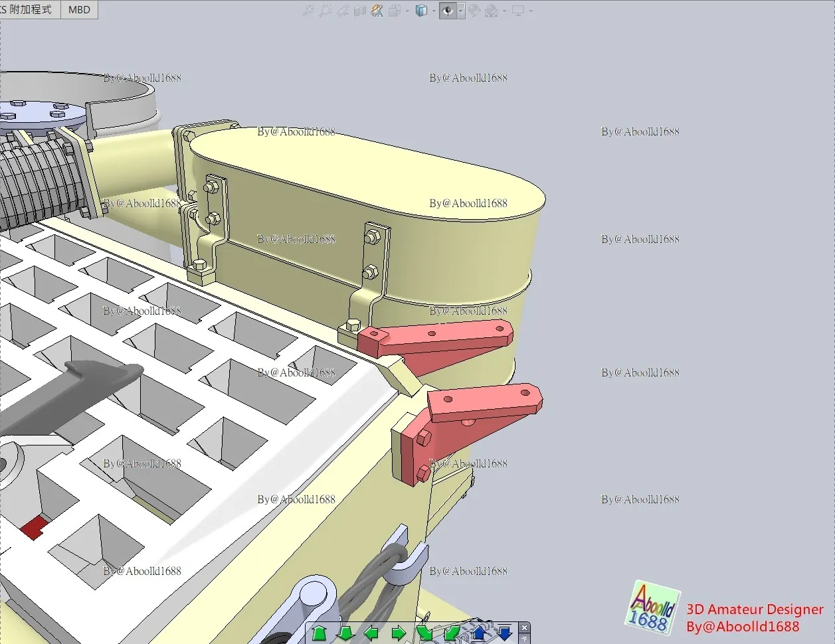Click the blue down arrow button
This screenshot has width=835, height=644.
pyautogui.click(x=505, y=633)
